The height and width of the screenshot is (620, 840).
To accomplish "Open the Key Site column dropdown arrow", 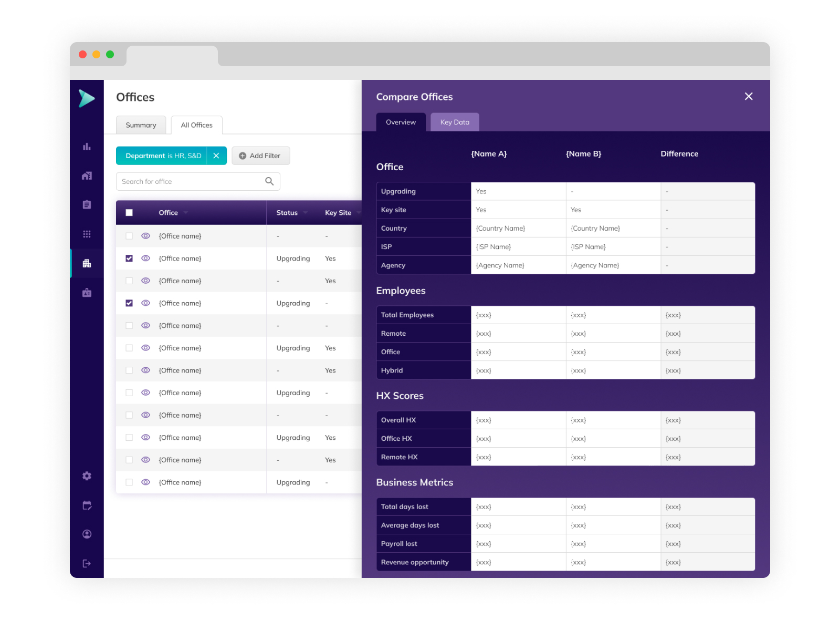I will (359, 213).
